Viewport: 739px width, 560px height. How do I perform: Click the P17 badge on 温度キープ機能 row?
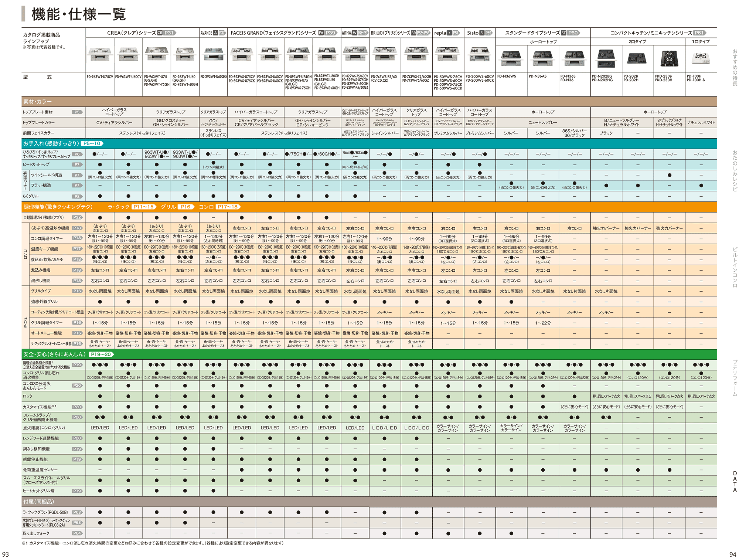(x=77, y=249)
